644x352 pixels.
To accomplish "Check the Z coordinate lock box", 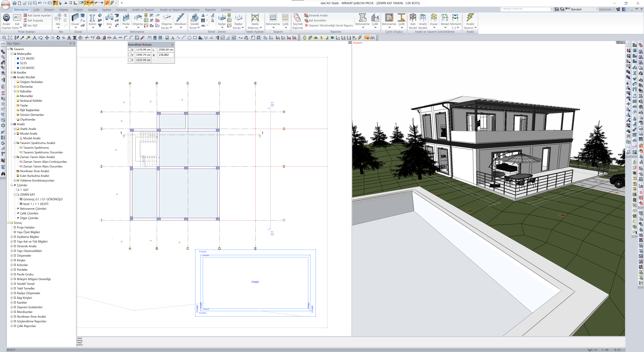I will tap(129, 60).
